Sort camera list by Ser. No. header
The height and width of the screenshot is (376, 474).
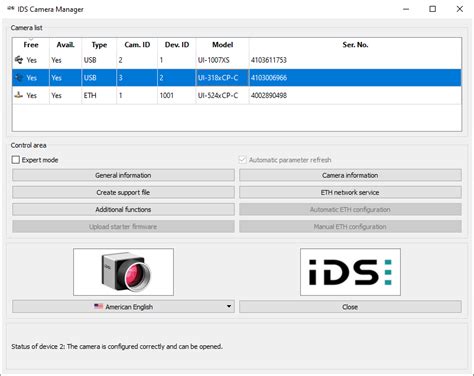pos(355,45)
